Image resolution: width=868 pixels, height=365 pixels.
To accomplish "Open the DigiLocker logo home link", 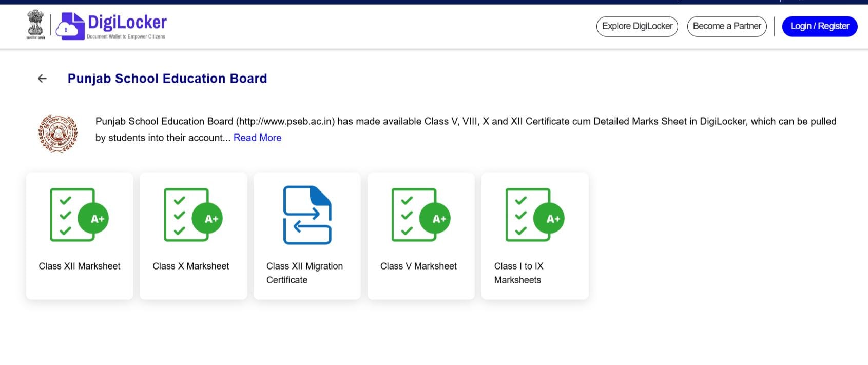I will tap(111, 26).
